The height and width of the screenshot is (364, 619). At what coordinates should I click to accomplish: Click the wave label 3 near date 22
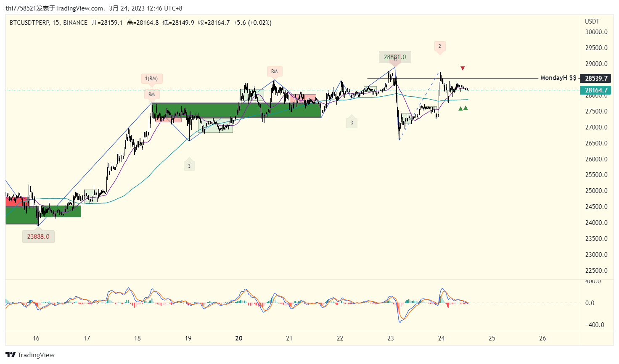(x=352, y=123)
